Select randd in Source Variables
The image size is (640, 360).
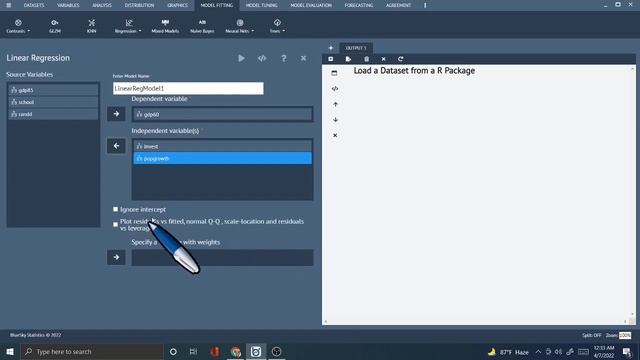coord(53,114)
